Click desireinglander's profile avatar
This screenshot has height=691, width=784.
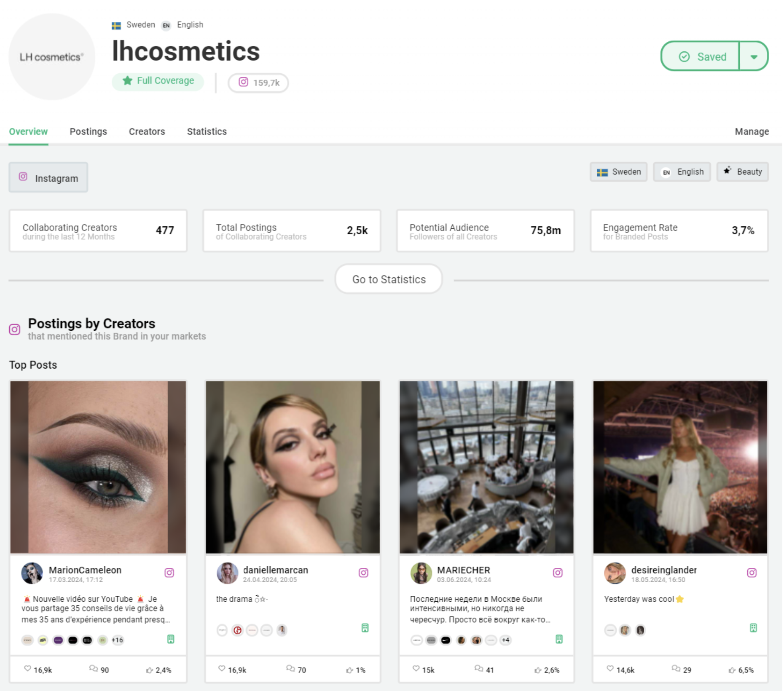pos(615,573)
